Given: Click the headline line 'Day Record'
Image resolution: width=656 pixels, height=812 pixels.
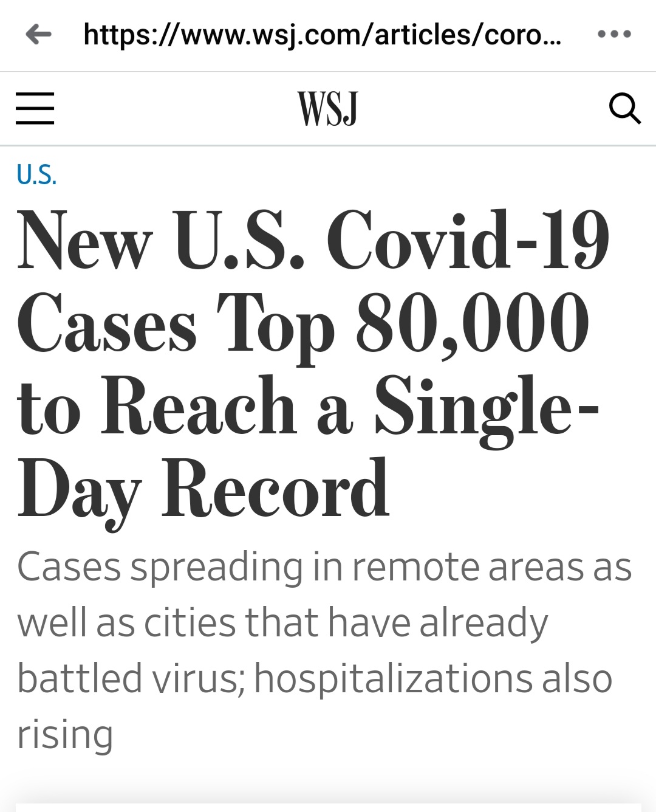Looking at the screenshot, I should [203, 490].
